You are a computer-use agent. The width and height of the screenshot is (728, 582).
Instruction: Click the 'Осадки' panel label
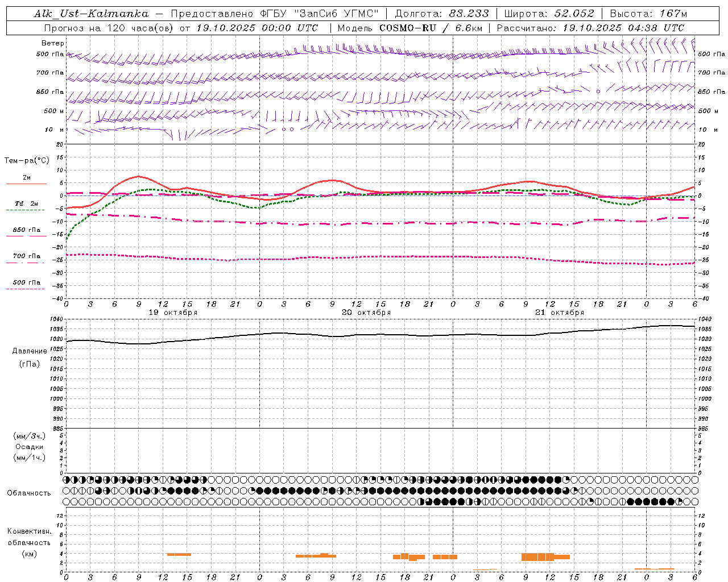30,447
